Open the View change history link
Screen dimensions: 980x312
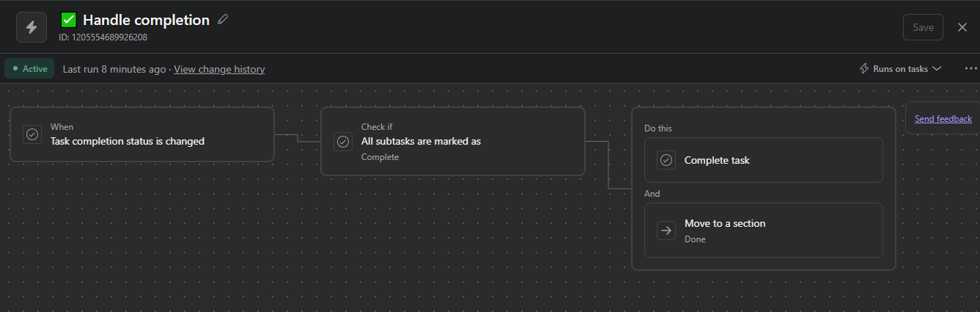coord(219,69)
